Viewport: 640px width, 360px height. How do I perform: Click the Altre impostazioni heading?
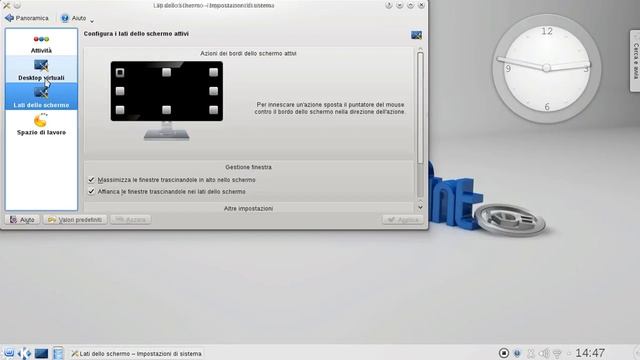point(248,208)
